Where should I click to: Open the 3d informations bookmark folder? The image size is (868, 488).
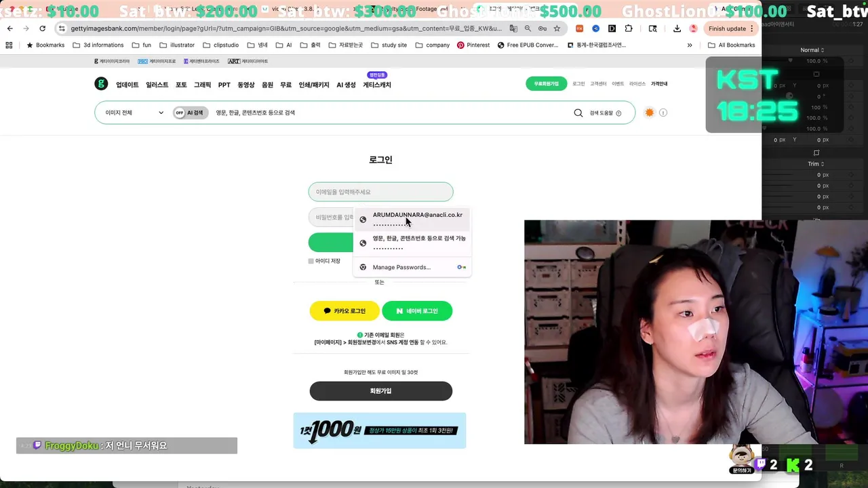point(98,45)
